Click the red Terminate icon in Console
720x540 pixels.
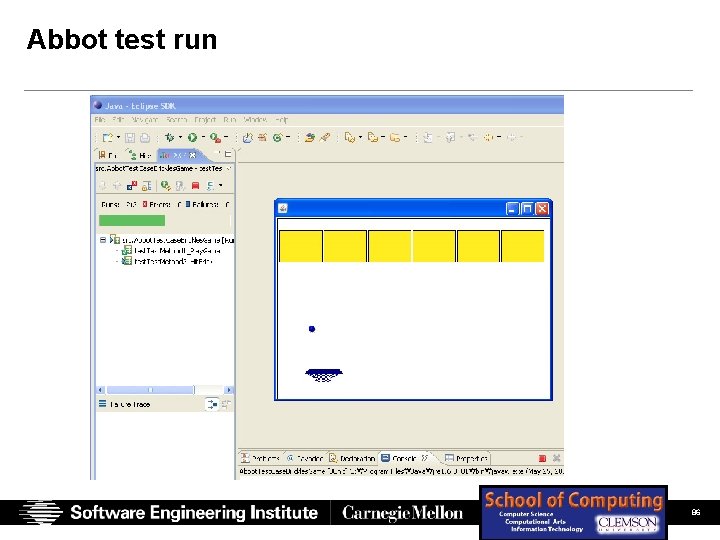[x=542, y=458]
